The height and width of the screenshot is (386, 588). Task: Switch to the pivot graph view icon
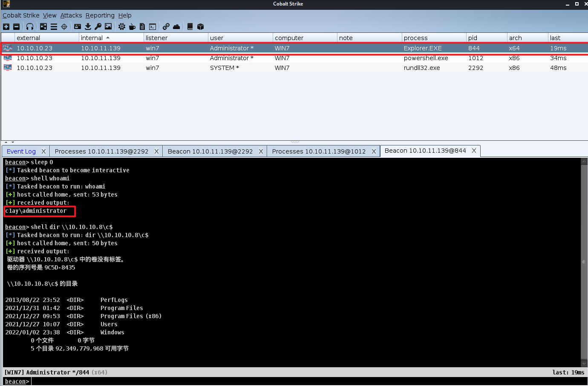[x=43, y=26]
